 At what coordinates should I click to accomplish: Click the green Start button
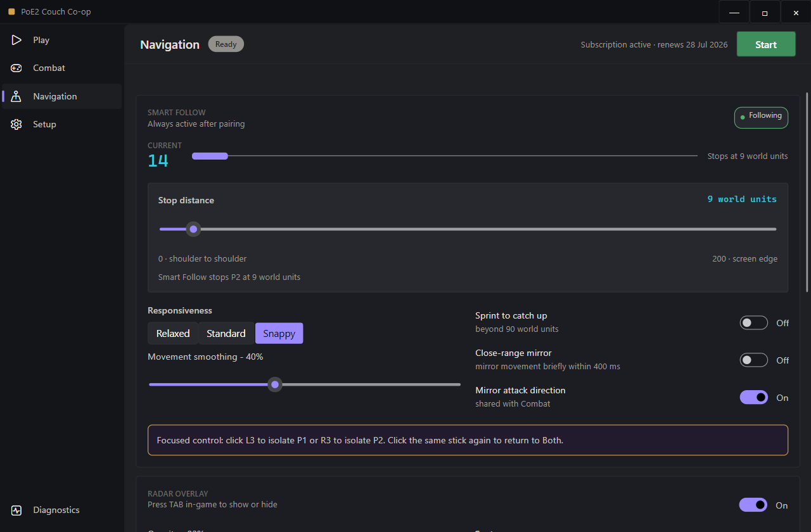(766, 44)
